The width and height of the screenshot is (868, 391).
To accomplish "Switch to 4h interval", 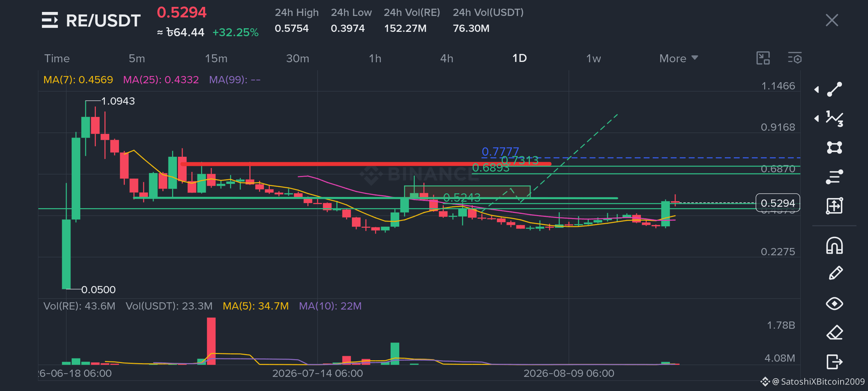I will (x=447, y=58).
